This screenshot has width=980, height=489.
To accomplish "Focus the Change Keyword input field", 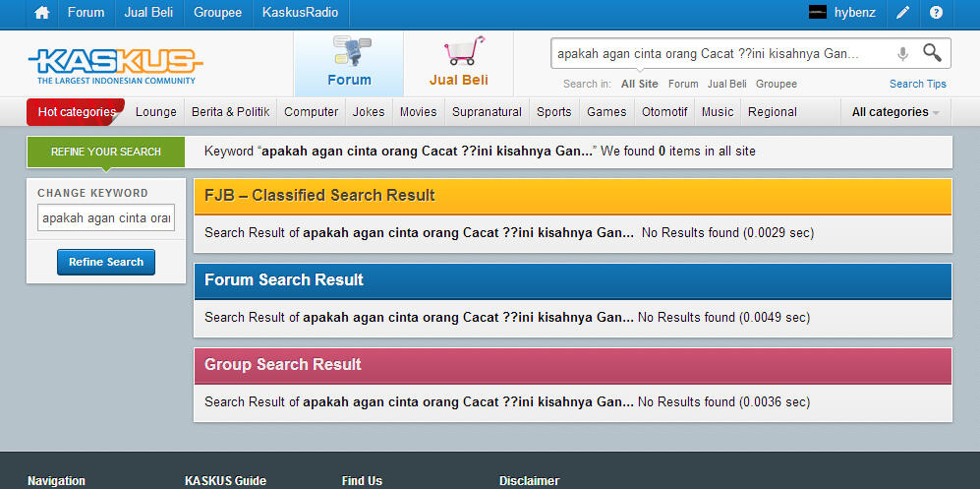I will [x=106, y=217].
